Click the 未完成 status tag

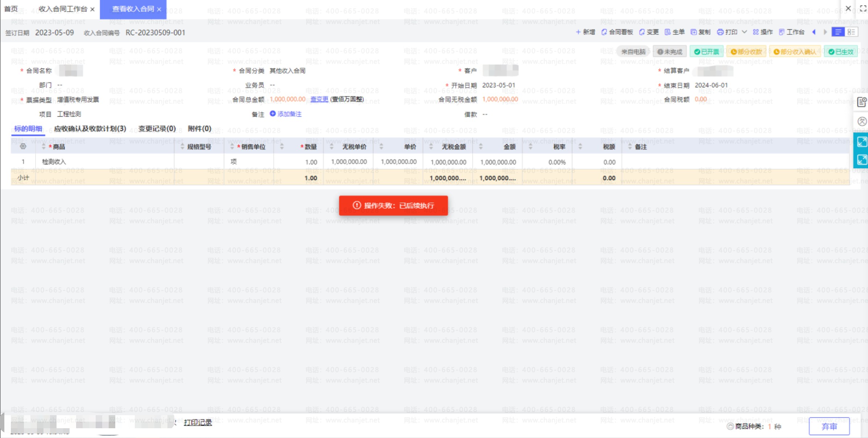[669, 52]
